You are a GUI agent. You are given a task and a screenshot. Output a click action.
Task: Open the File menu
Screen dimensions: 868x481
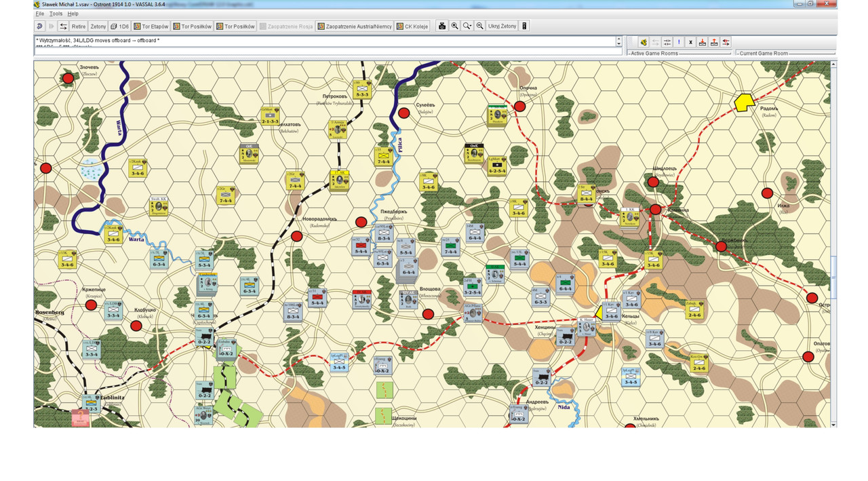pos(40,14)
